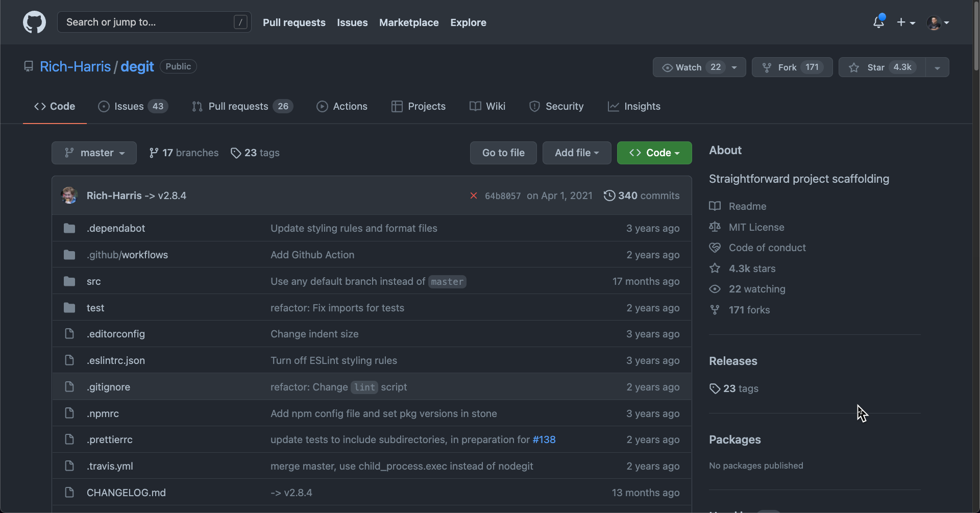Open 23 tags under Releases
980x513 pixels.
pyautogui.click(x=734, y=388)
